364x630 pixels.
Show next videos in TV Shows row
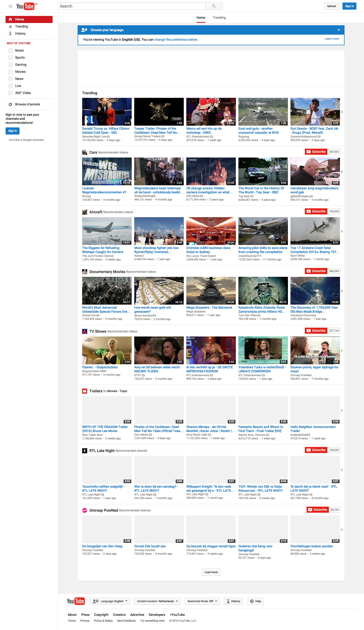click(342, 351)
